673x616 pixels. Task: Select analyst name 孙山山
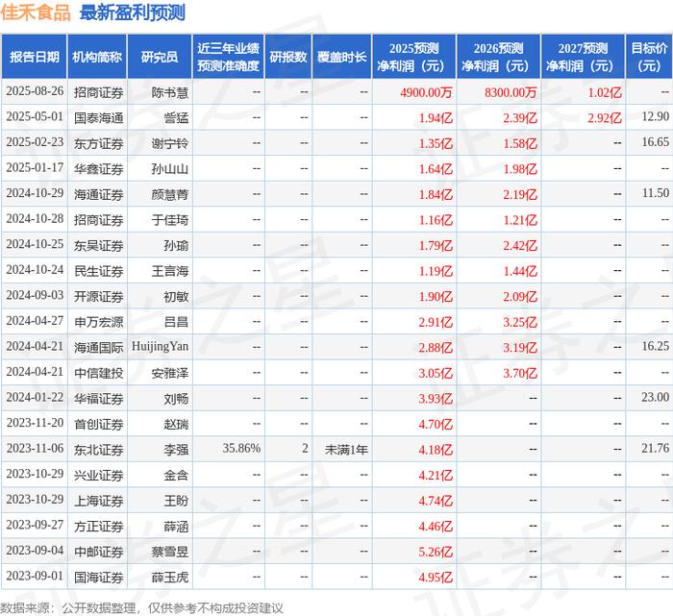(170, 168)
